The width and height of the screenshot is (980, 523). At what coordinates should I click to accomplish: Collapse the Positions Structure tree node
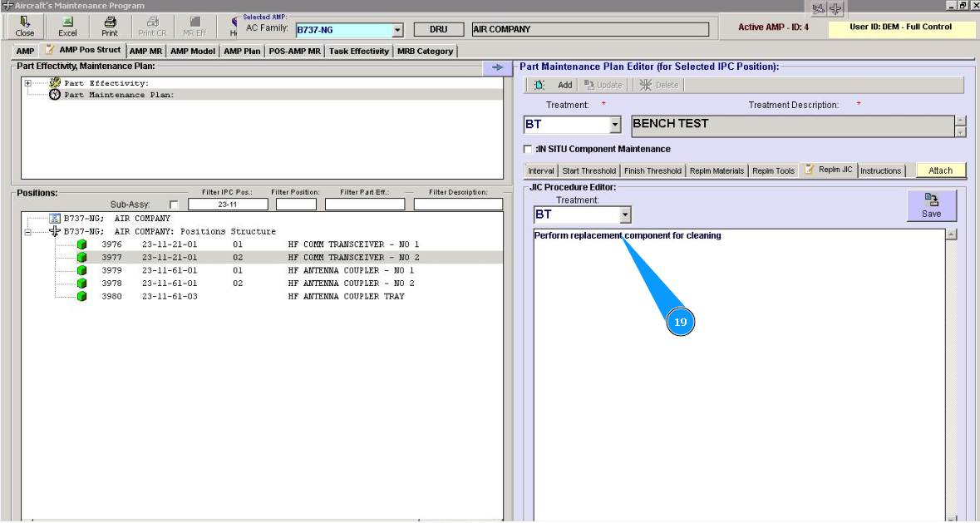[27, 232]
